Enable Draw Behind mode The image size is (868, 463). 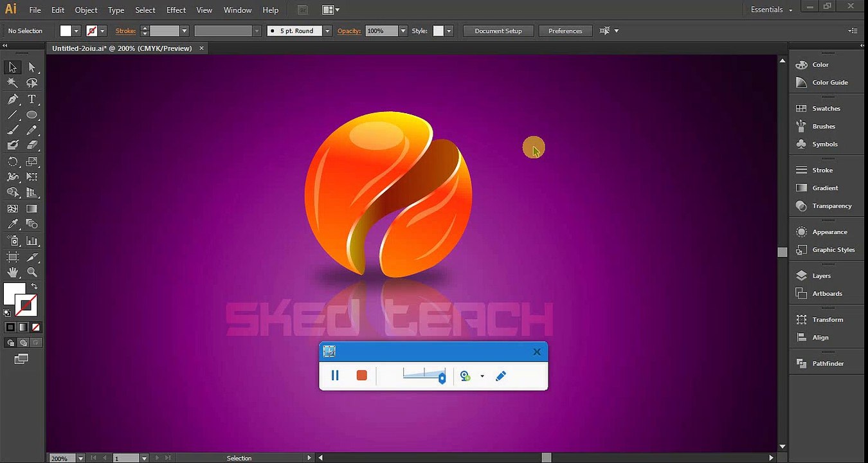[23, 343]
